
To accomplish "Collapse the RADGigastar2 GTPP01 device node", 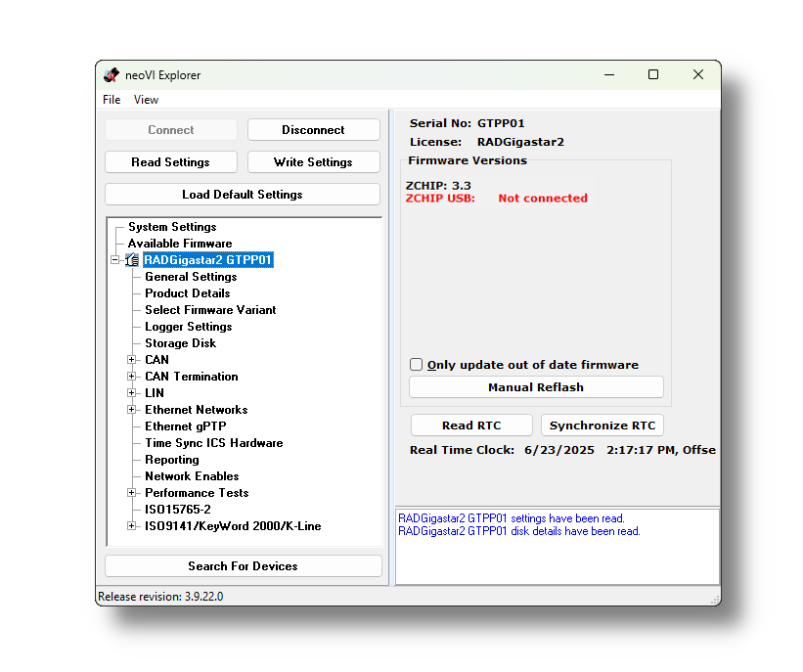I will 115,260.
